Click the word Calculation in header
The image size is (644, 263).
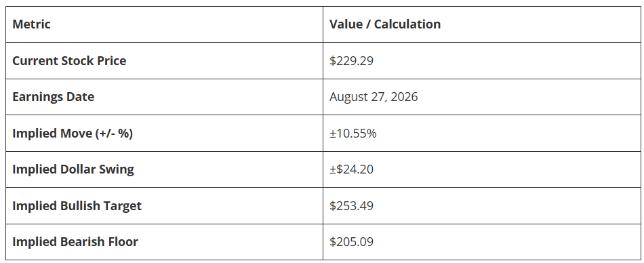click(407, 24)
